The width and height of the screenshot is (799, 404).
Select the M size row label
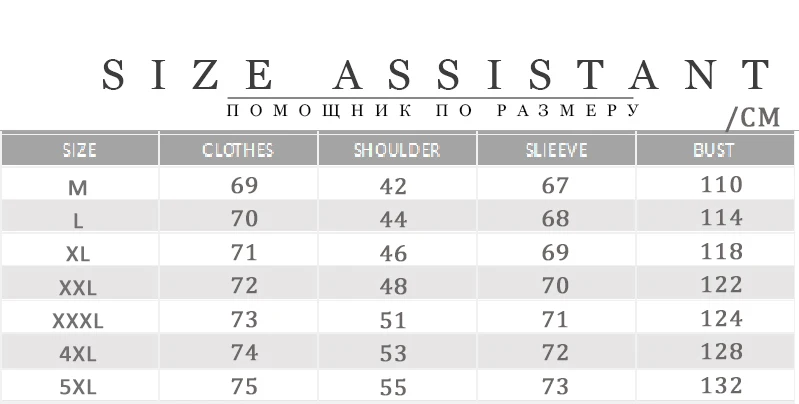click(x=77, y=188)
